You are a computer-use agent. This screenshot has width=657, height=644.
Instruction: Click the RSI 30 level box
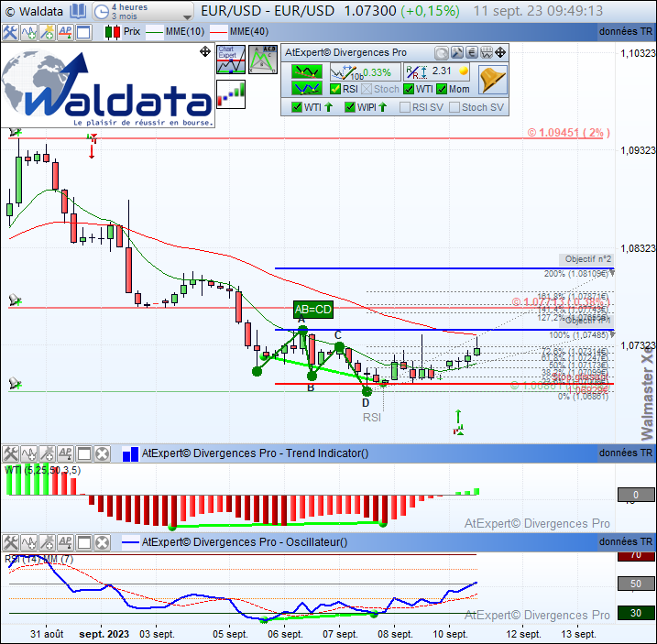pos(636,613)
